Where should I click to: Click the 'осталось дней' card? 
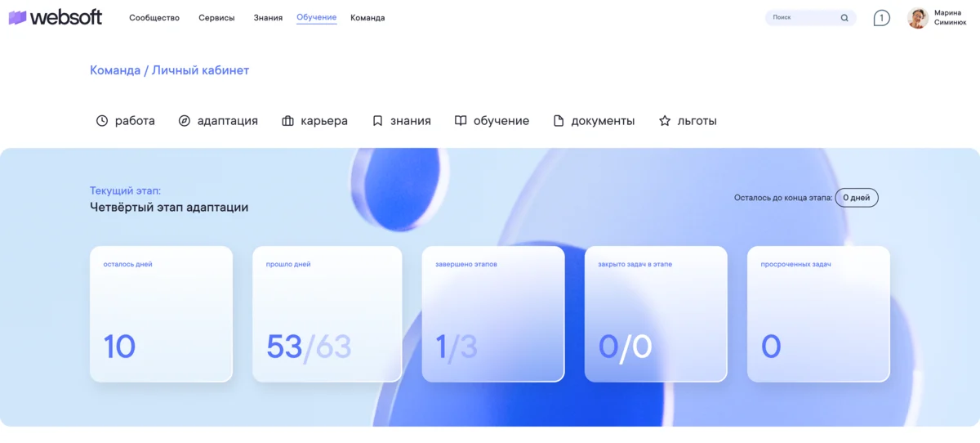tap(161, 314)
